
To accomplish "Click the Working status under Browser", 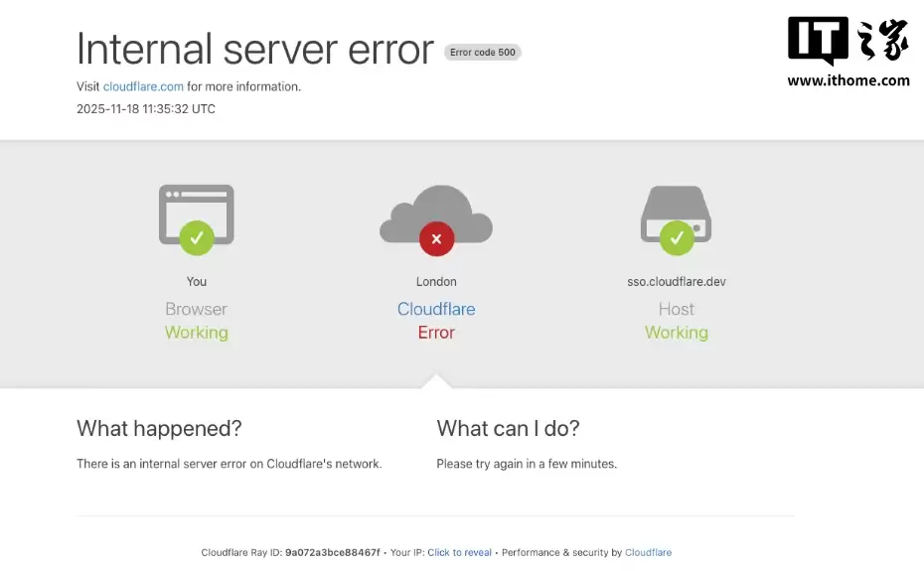I will pos(197,333).
